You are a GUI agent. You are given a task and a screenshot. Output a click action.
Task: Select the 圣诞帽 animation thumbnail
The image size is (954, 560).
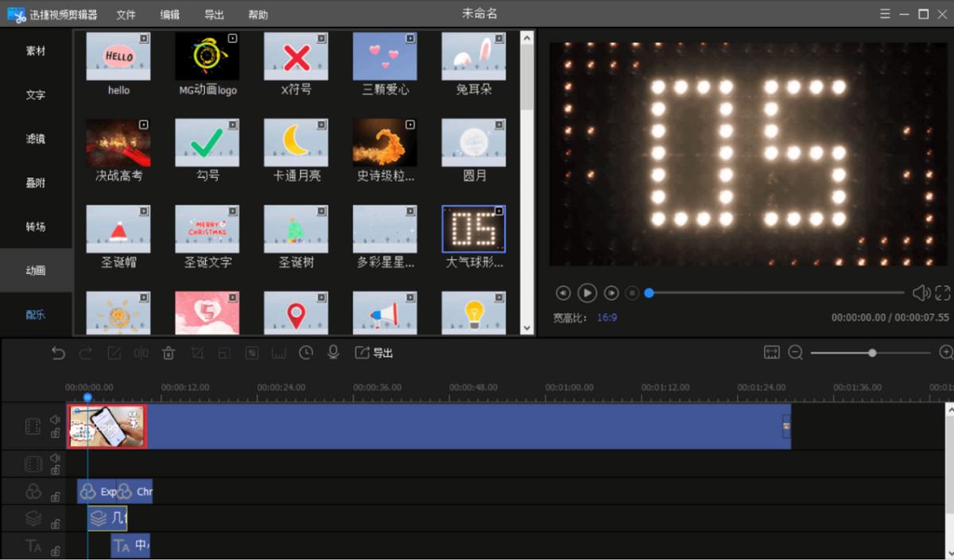(118, 230)
